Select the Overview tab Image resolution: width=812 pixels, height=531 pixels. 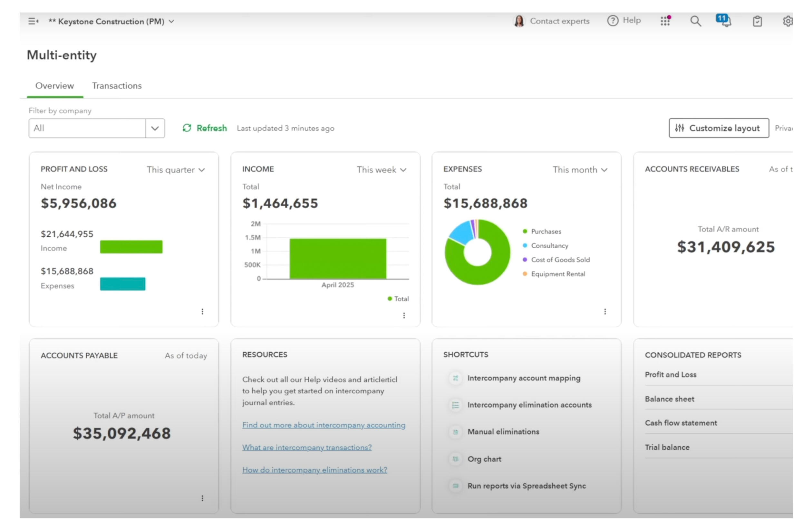(54, 86)
